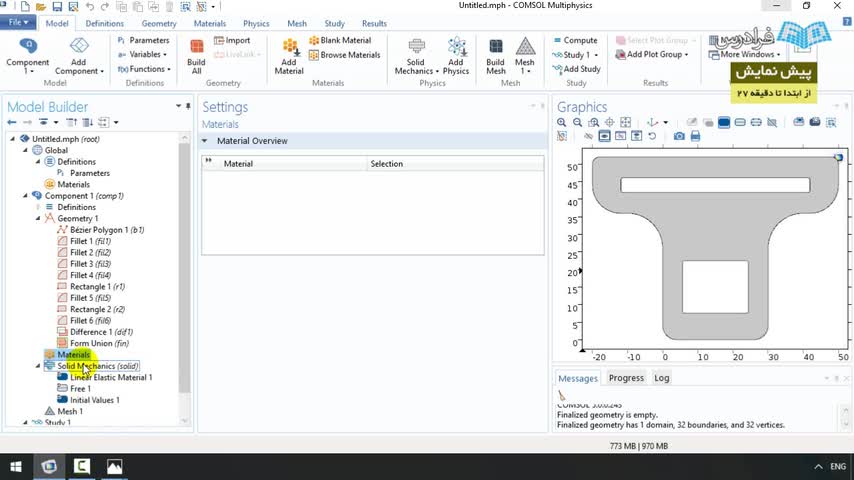Toggle boundary selection mode in Graphics toolbar
Screen dimensions: 854x480
point(740,122)
